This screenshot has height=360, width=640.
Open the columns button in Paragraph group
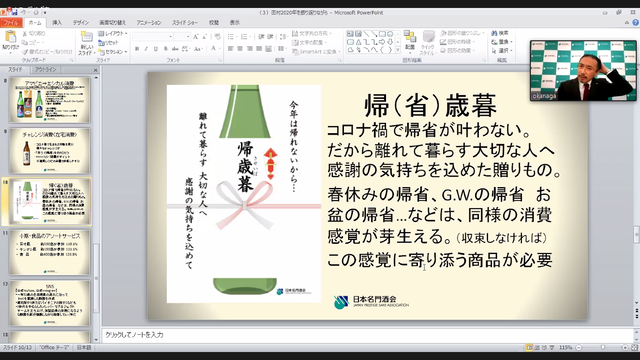(282, 49)
